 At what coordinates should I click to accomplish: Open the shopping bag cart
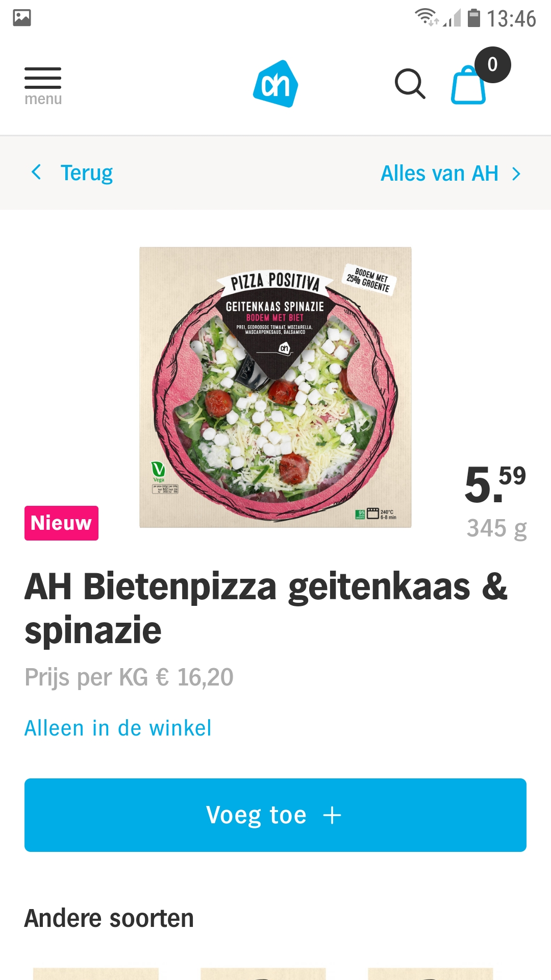point(468,85)
